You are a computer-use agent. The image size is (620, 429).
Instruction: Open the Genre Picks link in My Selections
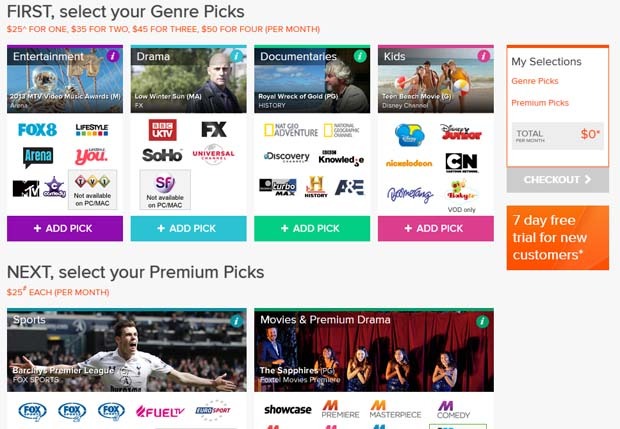tap(535, 81)
